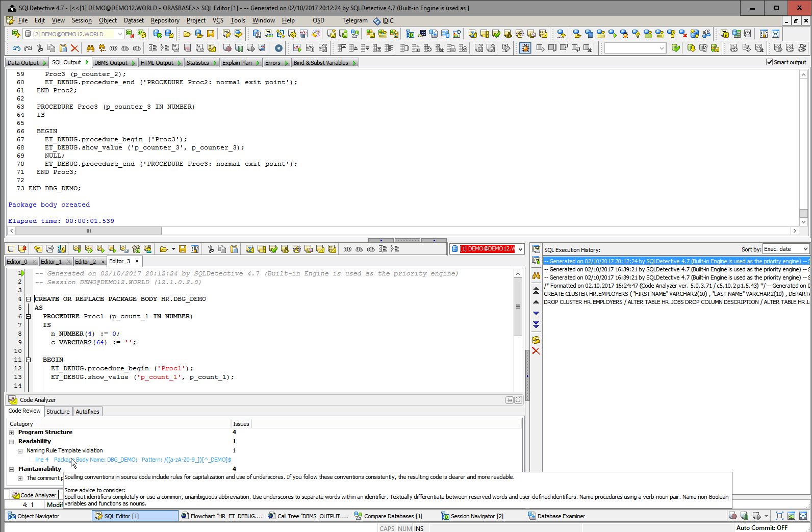Open the Call Tree DBMS_OUTPUT window
This screenshot has width=812, height=532.
tap(308, 516)
